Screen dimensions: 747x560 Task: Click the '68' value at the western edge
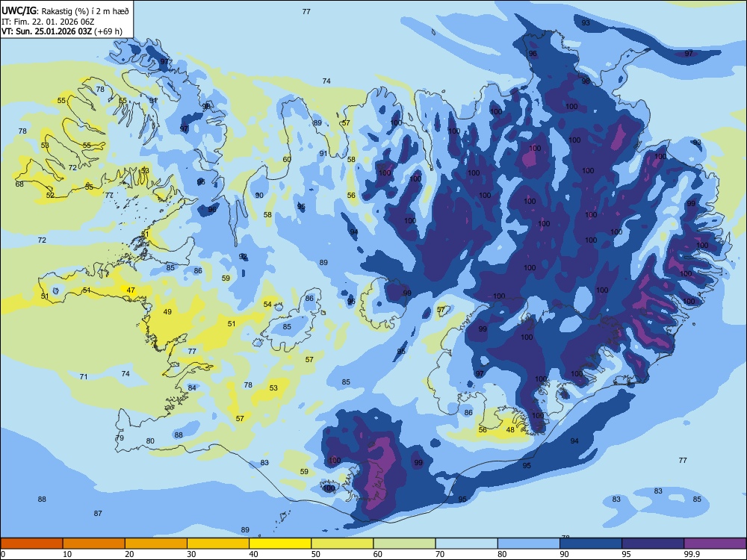(19, 184)
